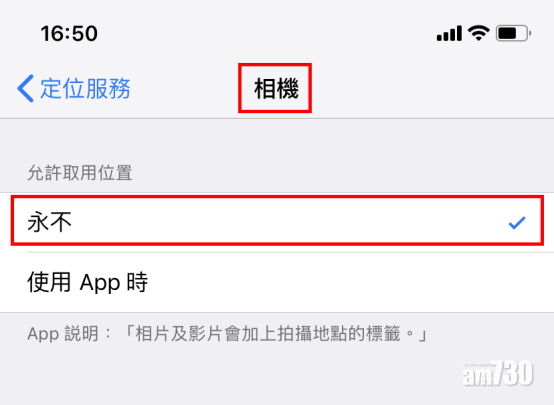Tap the characters 永不 in first row
Viewport: 554px width, 405px height.
pyautogui.click(x=49, y=222)
